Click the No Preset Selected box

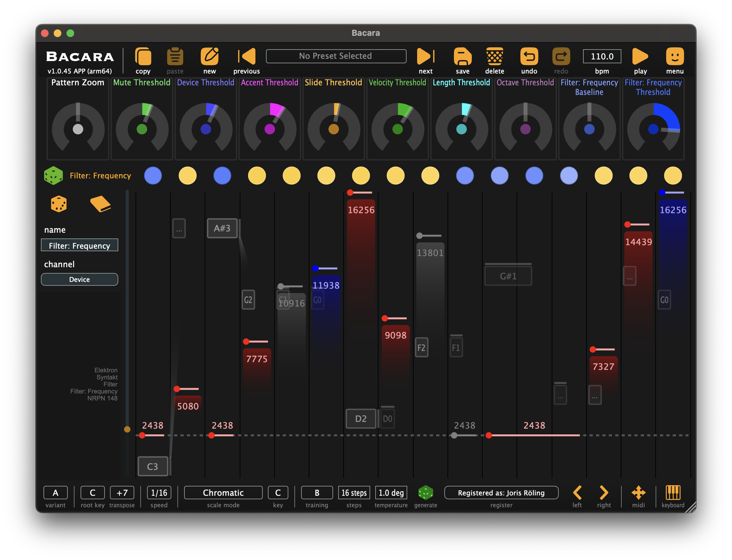[x=336, y=56]
